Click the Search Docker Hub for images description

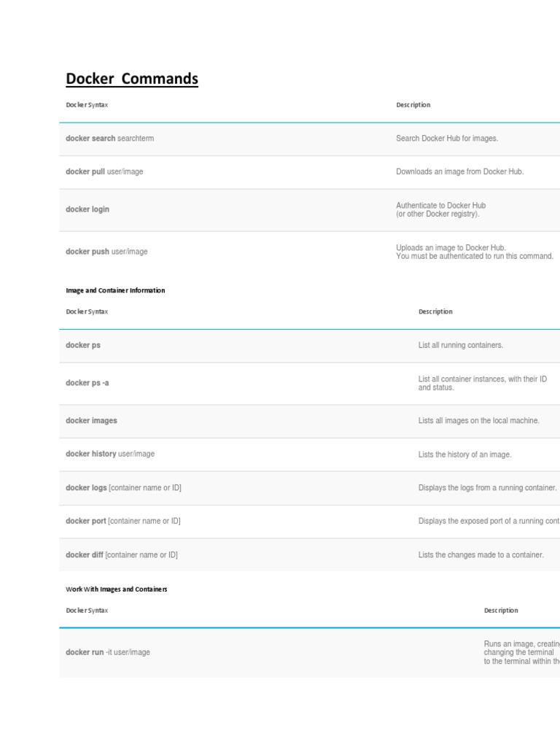point(447,138)
